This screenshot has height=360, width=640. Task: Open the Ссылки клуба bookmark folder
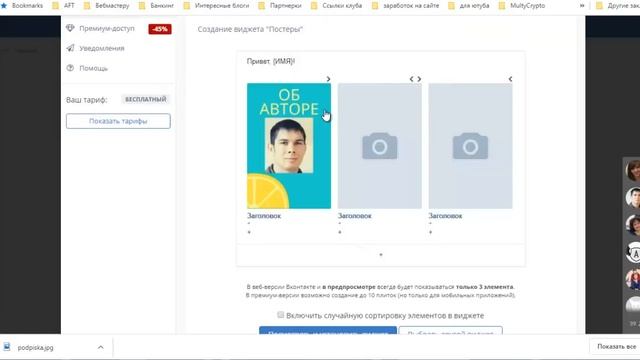336,6
